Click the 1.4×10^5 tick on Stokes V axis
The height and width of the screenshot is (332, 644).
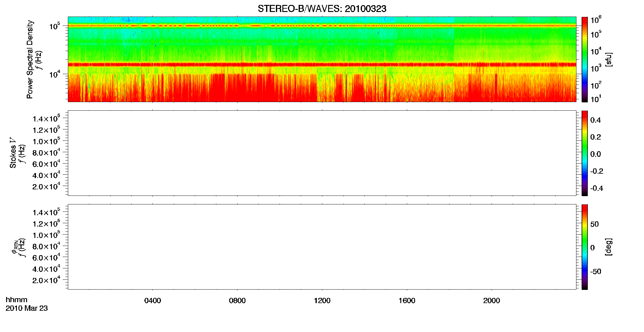[x=46, y=118]
